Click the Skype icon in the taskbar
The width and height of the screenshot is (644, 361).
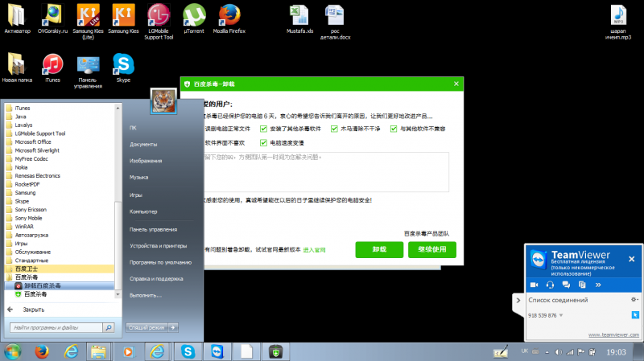coord(188,351)
